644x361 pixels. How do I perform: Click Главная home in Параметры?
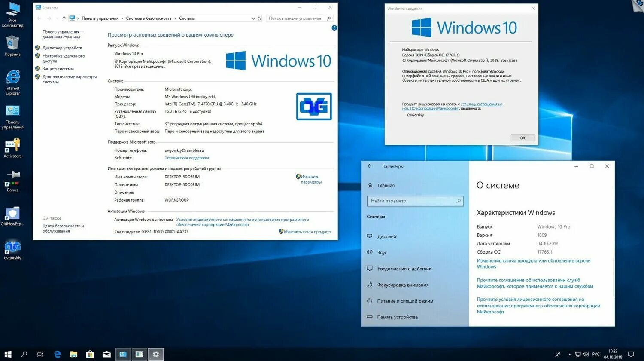click(381, 185)
